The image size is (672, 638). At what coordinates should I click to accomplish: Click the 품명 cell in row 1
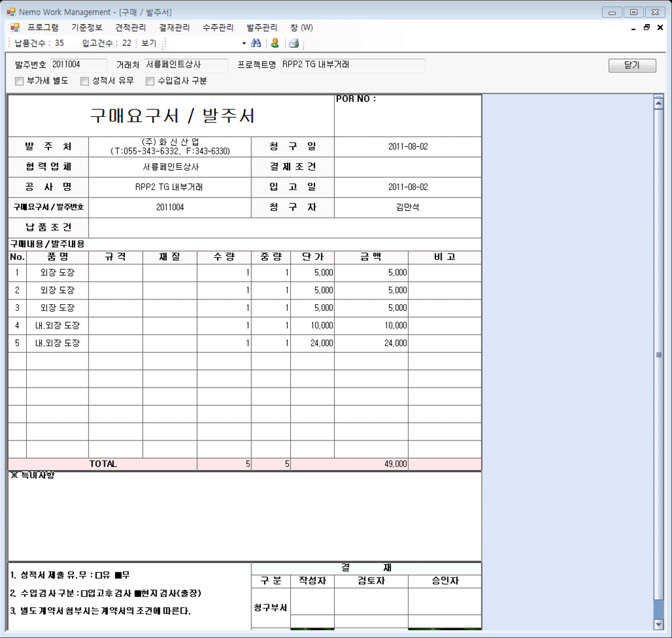[57, 273]
